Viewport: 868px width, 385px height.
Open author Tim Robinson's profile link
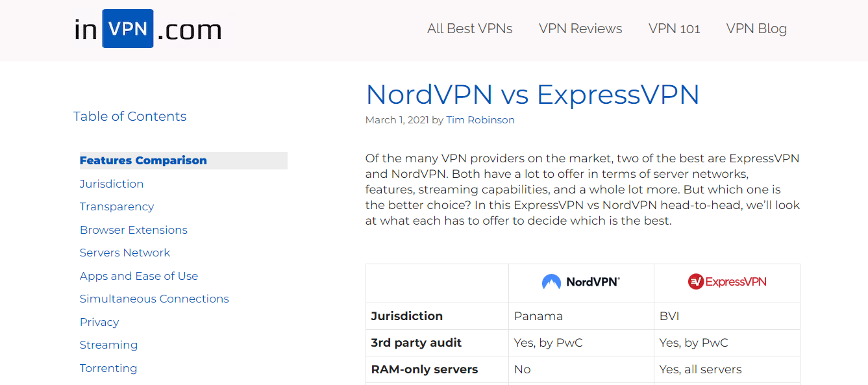(480, 120)
